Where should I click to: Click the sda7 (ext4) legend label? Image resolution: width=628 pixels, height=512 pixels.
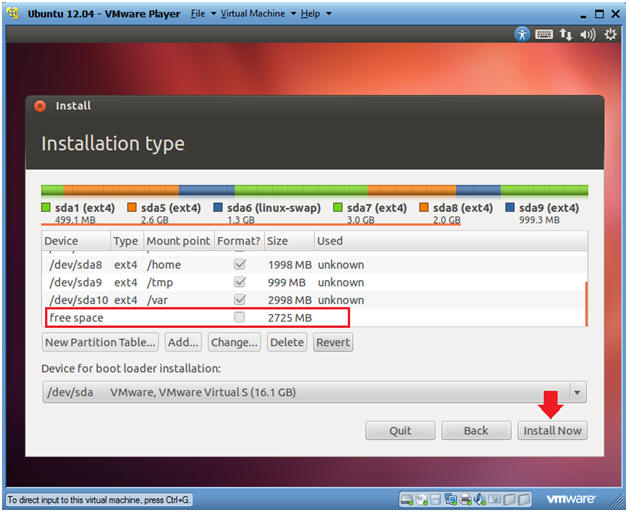(x=376, y=208)
